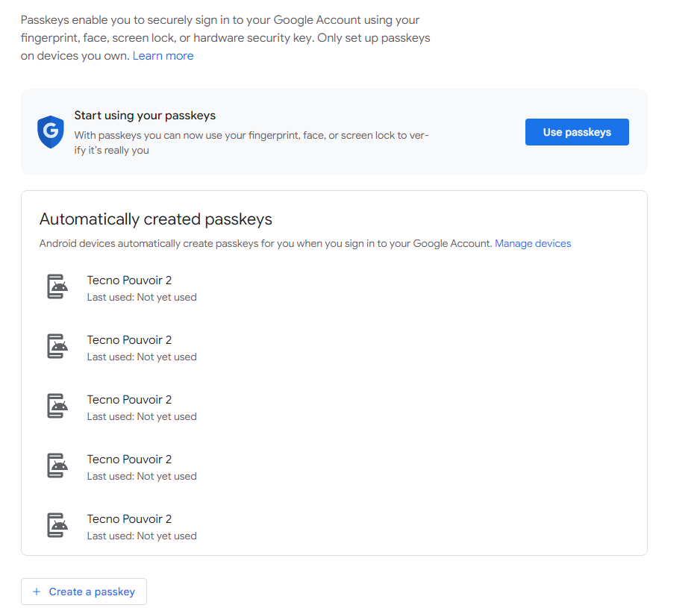Select the second Tecno Pouvoir 2 entry

(x=129, y=339)
